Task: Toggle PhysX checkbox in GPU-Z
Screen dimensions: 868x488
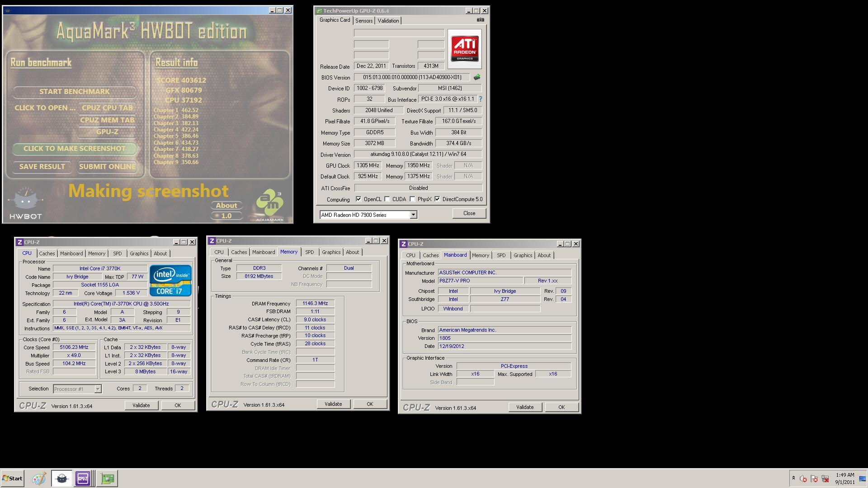Action: 412,199
